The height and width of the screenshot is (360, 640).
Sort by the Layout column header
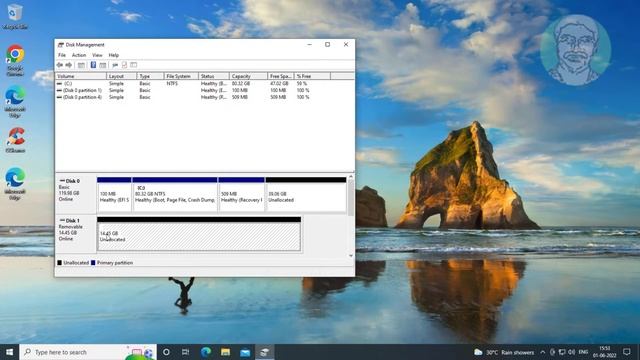tap(122, 76)
